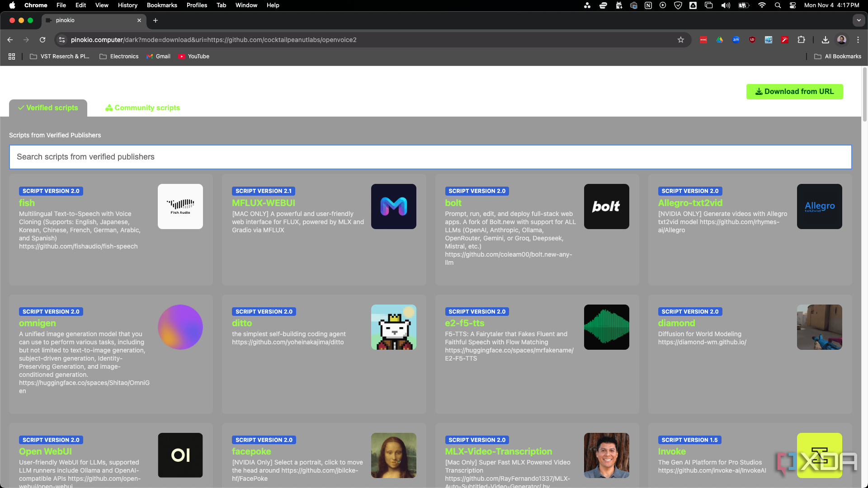Open the facepoke title link

point(251,452)
